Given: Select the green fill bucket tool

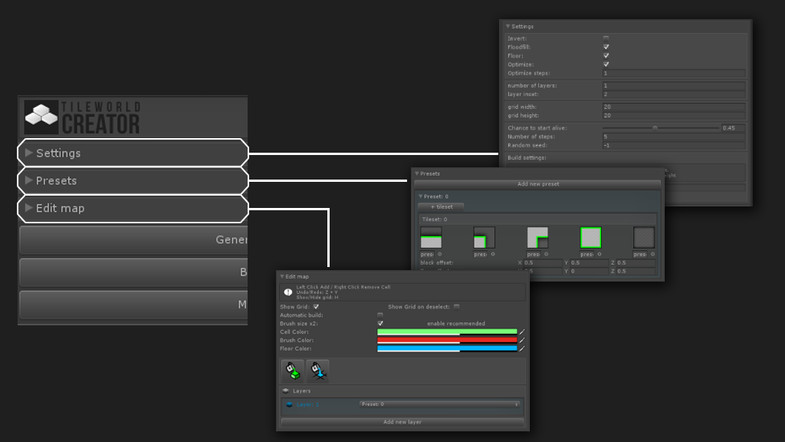Looking at the screenshot, I should (x=292, y=370).
